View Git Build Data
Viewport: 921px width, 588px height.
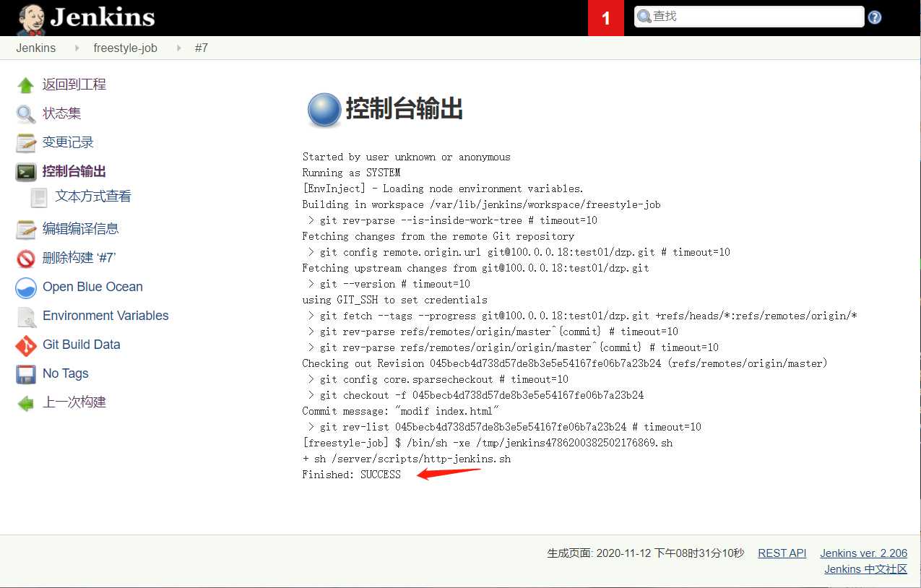(82, 345)
